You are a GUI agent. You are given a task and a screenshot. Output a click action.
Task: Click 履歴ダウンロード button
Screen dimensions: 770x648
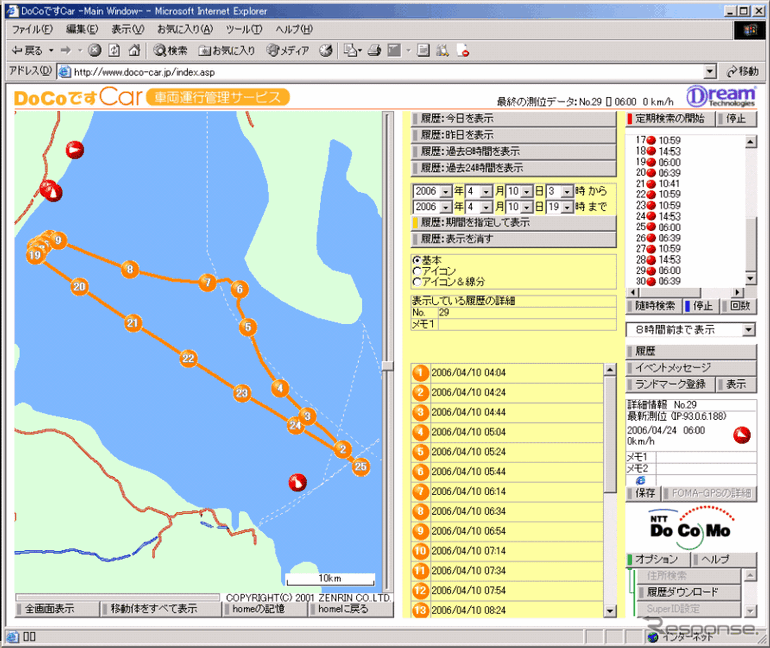coord(688,592)
